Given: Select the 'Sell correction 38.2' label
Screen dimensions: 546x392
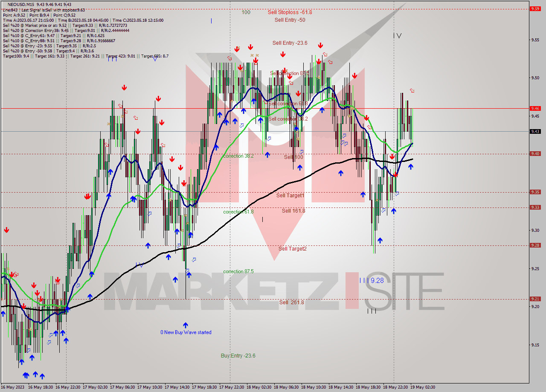Looking at the screenshot, I should coord(288,119).
